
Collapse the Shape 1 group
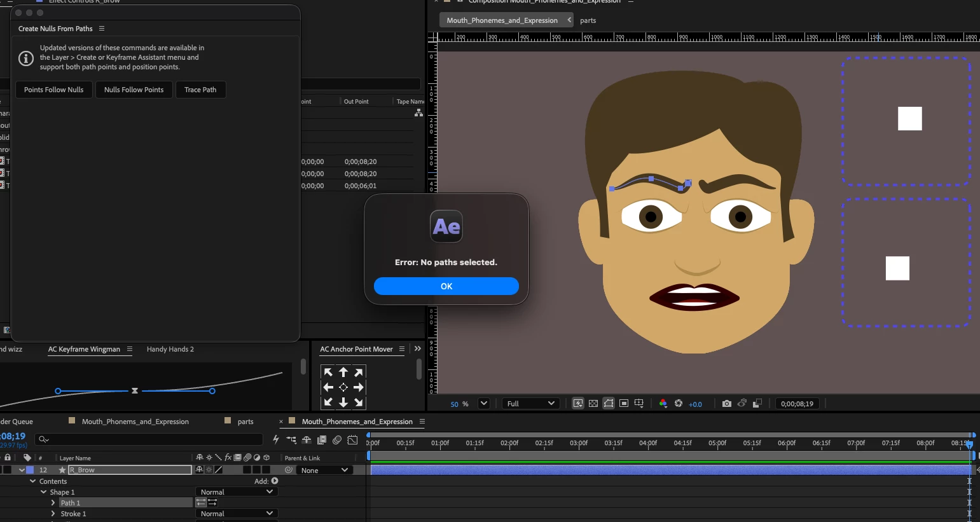(x=43, y=492)
